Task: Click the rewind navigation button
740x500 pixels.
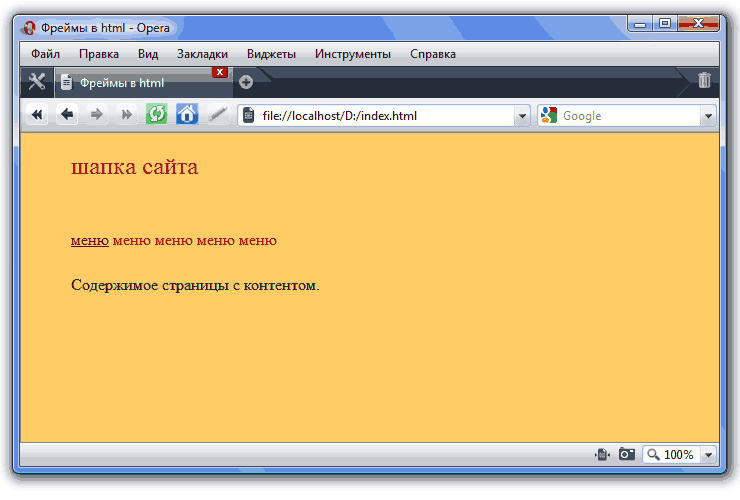Action: point(37,115)
